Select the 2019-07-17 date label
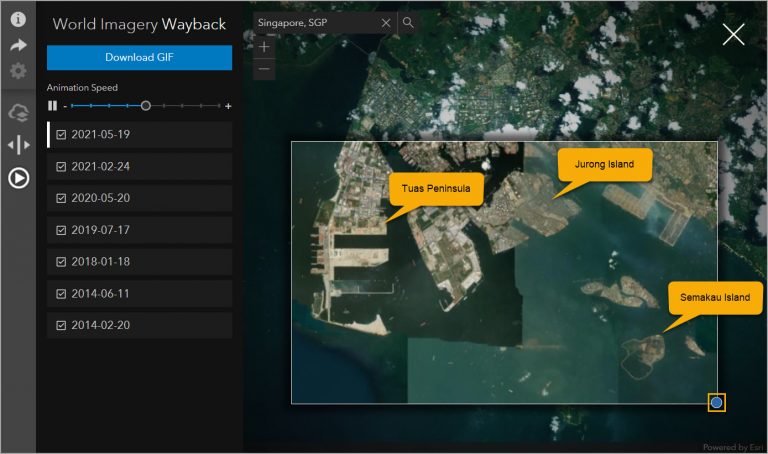This screenshot has width=768, height=454. pos(101,230)
